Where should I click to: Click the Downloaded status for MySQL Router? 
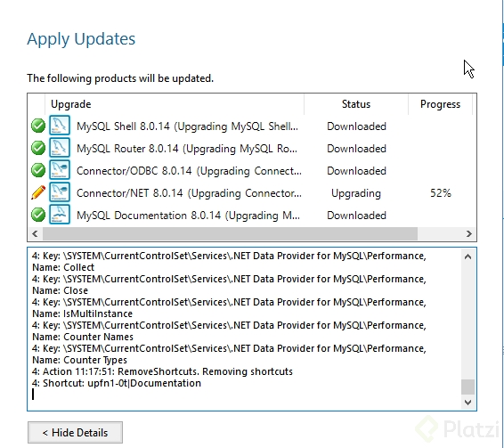[356, 149]
